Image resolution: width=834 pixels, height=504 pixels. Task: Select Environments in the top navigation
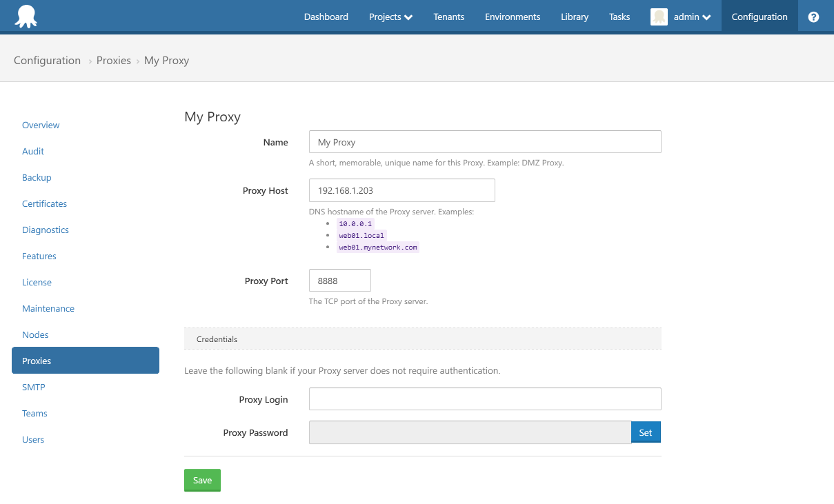tap(513, 17)
